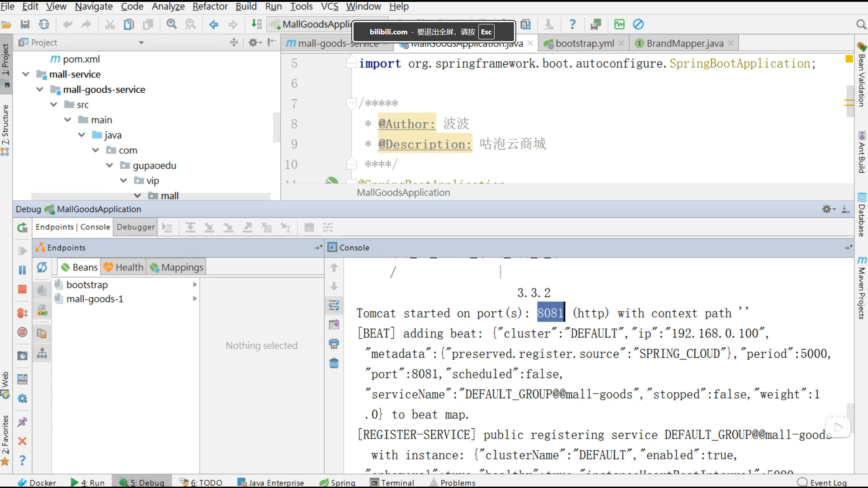Pause the program in debugger

tap(22, 270)
